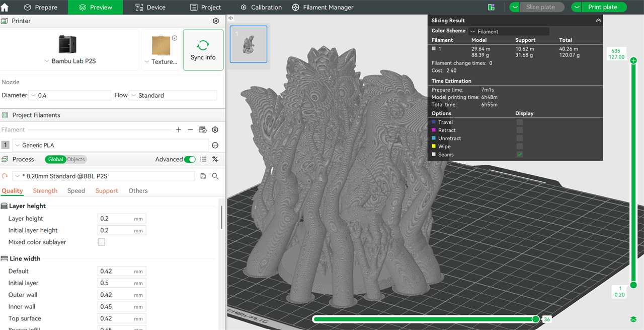Open nozzle Diameter 0.4 dropdown

click(70, 95)
